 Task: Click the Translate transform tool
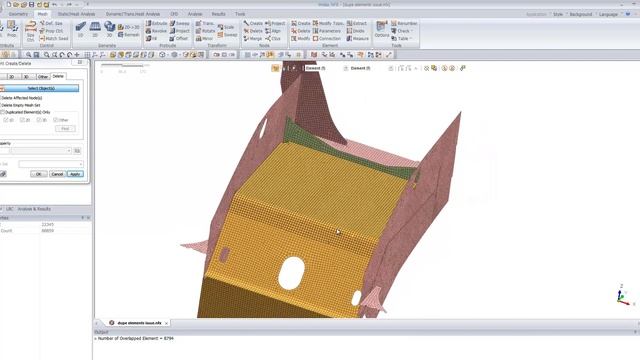pos(204,23)
